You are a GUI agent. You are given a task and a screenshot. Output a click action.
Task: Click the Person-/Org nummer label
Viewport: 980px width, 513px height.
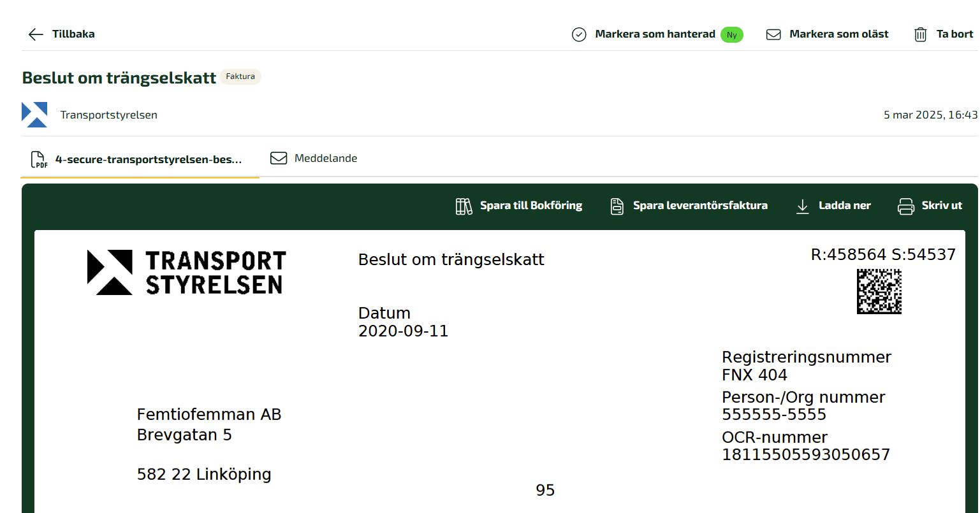(x=803, y=398)
